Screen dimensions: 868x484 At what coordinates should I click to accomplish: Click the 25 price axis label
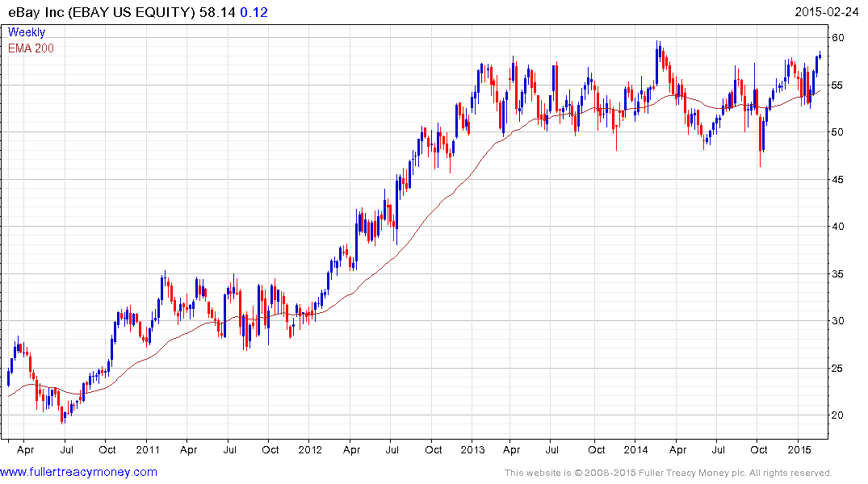[837, 369]
